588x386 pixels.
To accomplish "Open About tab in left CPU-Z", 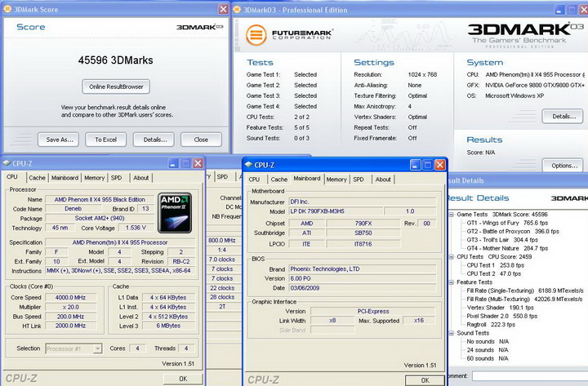I will coord(140,178).
